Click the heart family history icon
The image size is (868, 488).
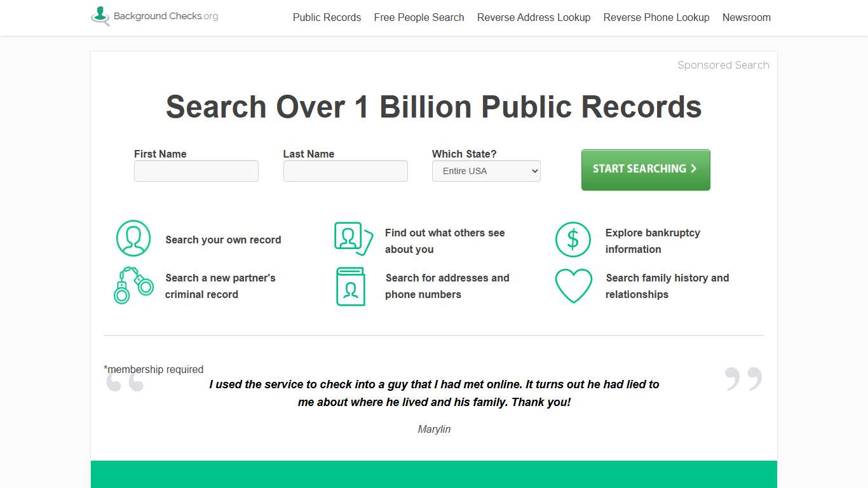coord(573,286)
